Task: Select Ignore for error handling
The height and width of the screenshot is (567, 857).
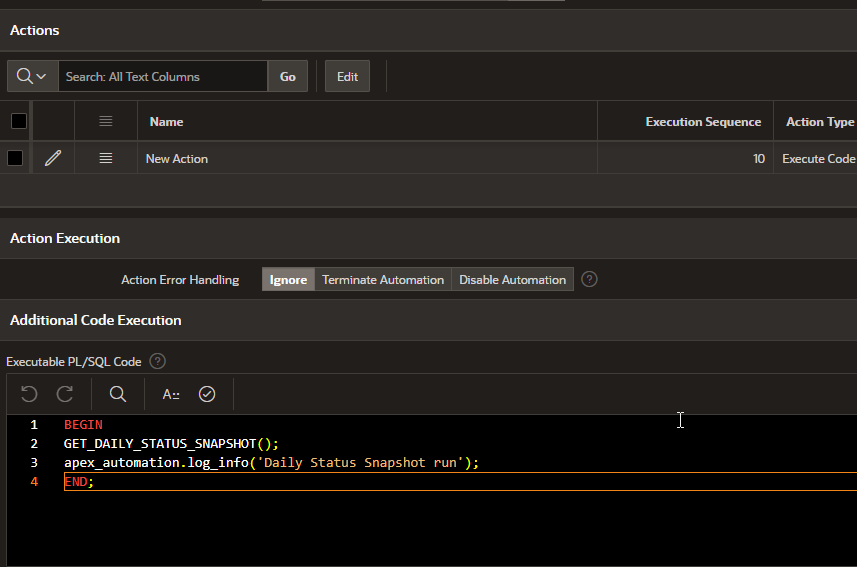Action: tap(288, 280)
